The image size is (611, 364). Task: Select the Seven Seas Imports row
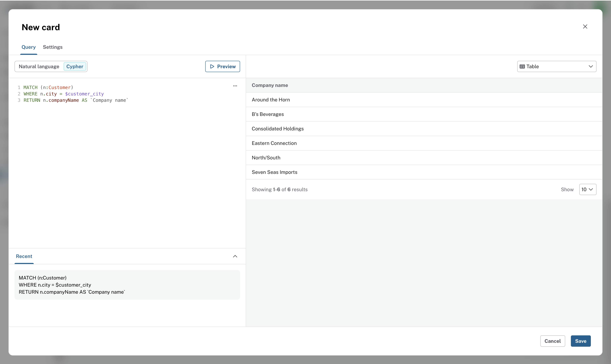coord(274,172)
